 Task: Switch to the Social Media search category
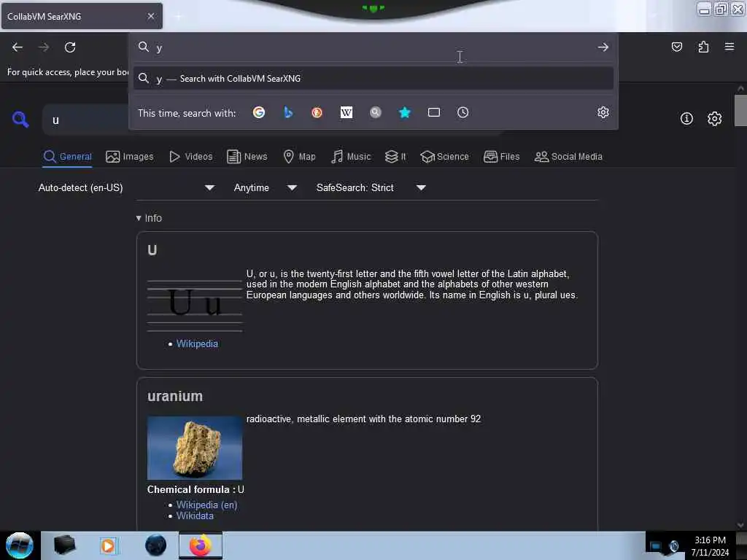pyautogui.click(x=568, y=157)
